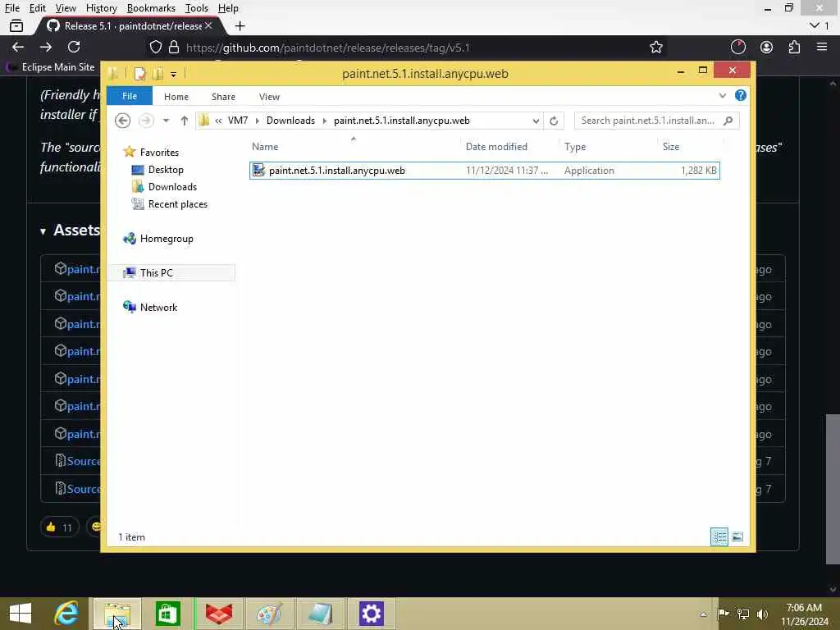Select Network in navigation pane

[158, 308]
